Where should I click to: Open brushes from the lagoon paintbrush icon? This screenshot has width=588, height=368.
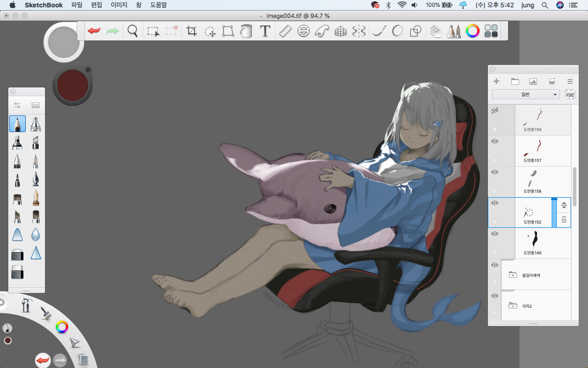click(45, 313)
